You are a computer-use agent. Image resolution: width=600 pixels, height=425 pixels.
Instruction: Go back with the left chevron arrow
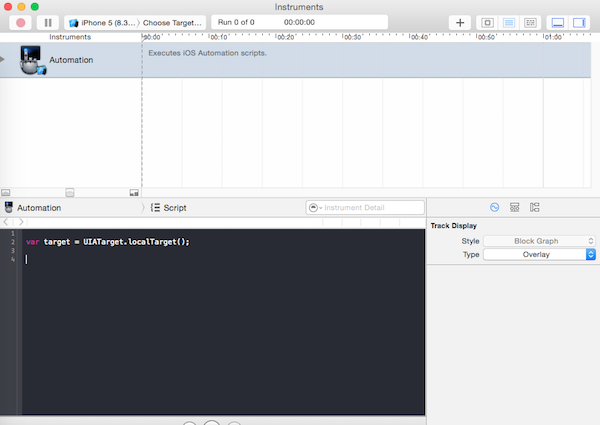point(5,222)
